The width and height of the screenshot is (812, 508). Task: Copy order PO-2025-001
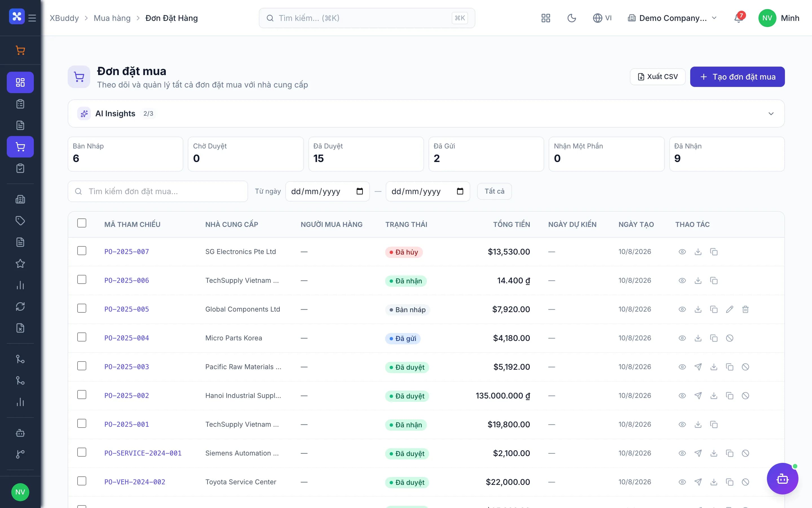(x=714, y=424)
